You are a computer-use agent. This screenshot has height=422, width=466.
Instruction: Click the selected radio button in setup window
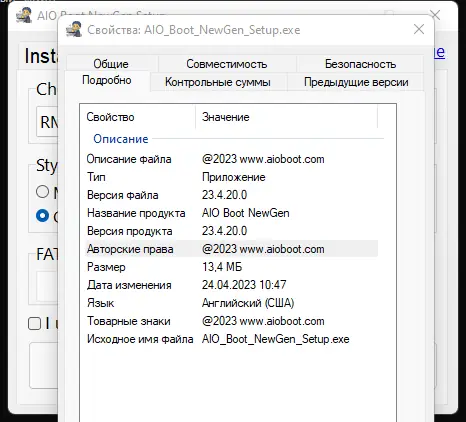[42, 216]
